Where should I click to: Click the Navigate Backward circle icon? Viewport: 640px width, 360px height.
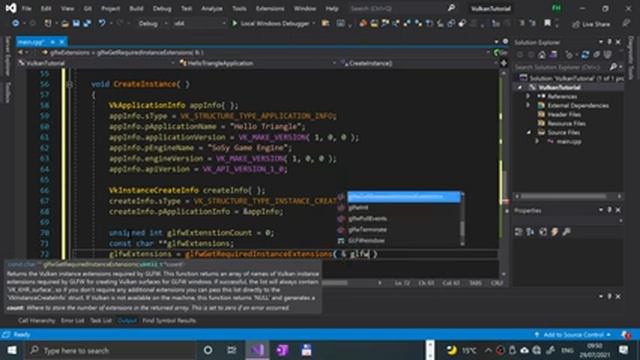16,24
